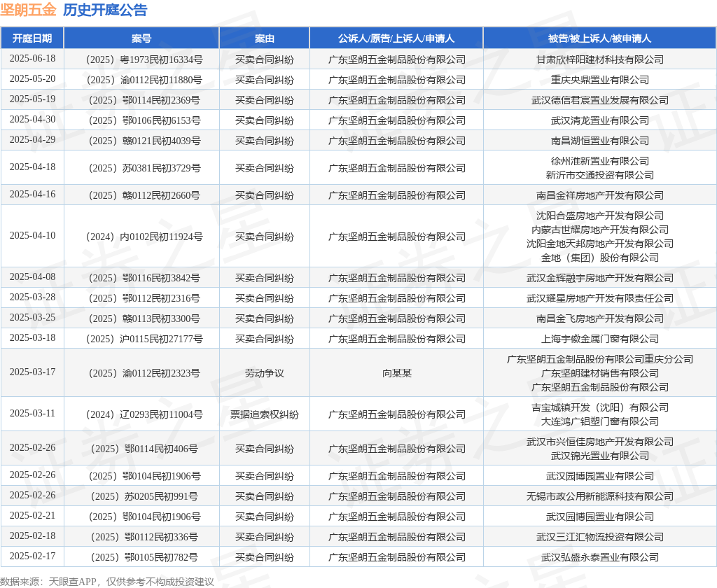Select defendant 武汉弘盛永泰置业有限公司
The image size is (717, 588).
coord(600,557)
